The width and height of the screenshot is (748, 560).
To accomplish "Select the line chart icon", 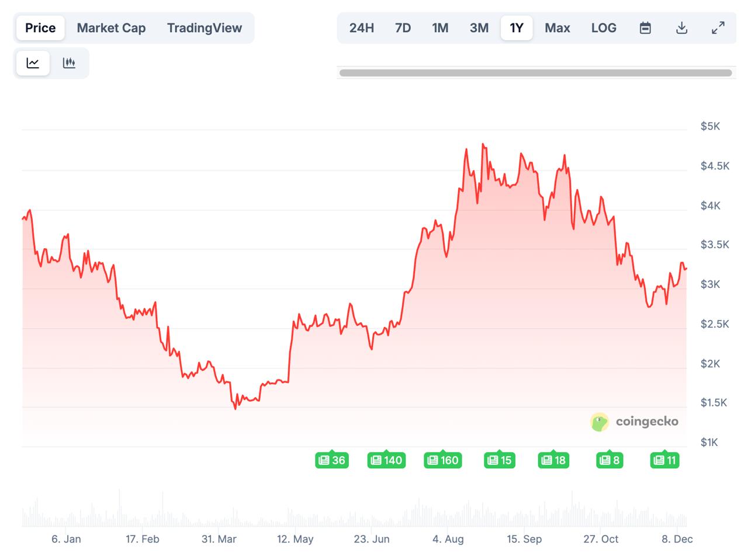I will pos(33,62).
